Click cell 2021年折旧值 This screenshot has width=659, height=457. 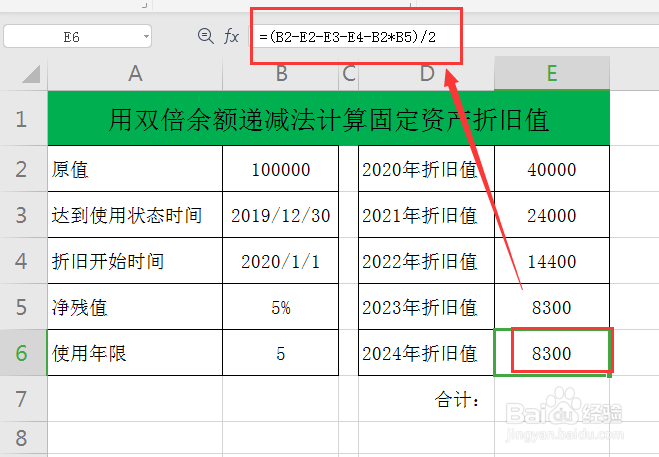coord(427,215)
